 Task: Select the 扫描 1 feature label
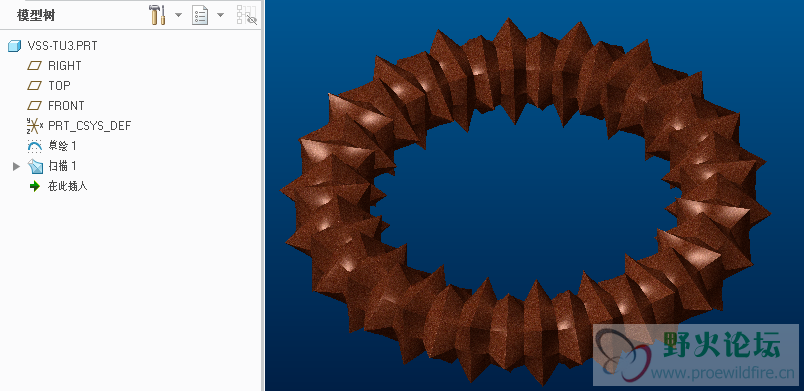tap(62, 166)
